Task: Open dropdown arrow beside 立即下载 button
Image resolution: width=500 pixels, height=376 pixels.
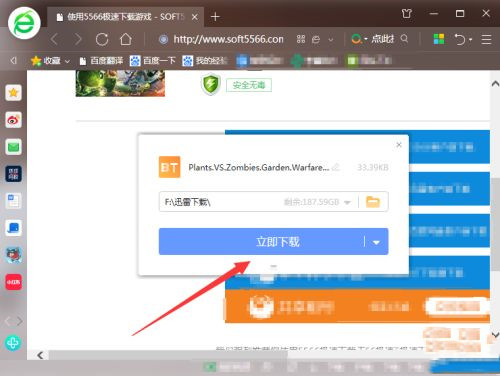Action: tap(376, 242)
